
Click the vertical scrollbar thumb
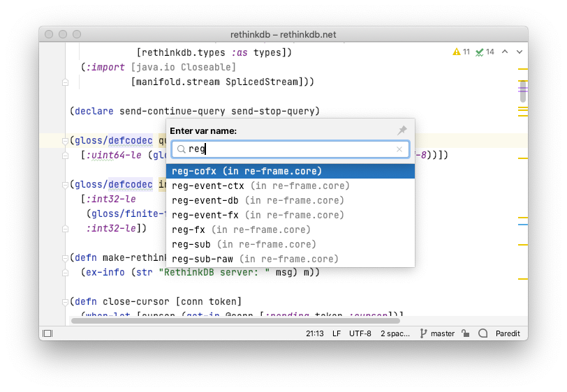tap(522, 91)
